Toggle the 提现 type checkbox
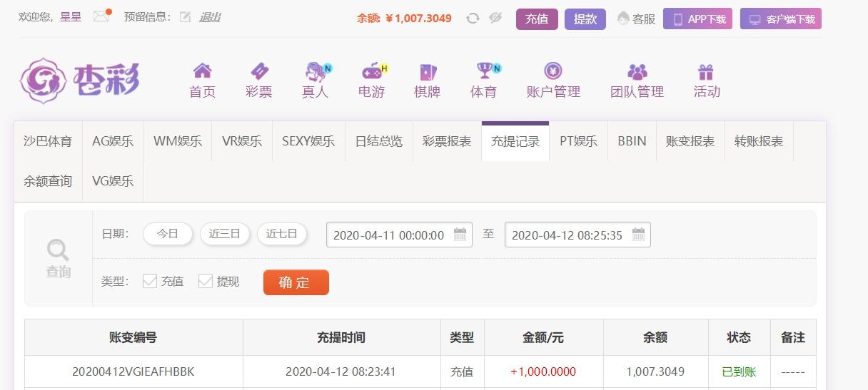 [x=206, y=281]
